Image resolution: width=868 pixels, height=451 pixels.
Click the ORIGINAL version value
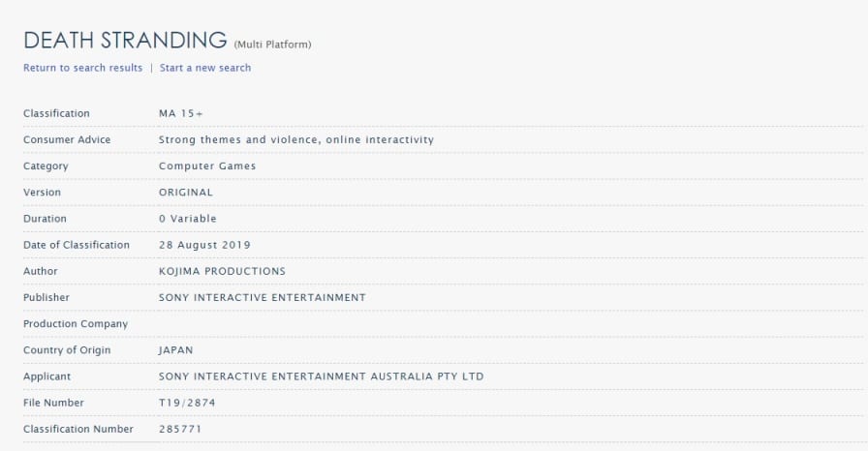pos(185,193)
